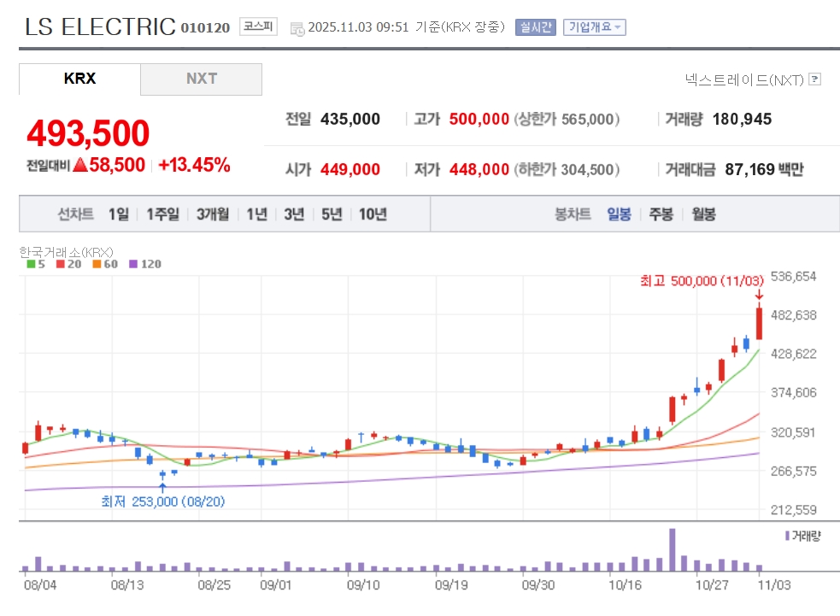This screenshot has width=840, height=616.
Task: Click the previous close value 435,000
Action: tap(350, 119)
